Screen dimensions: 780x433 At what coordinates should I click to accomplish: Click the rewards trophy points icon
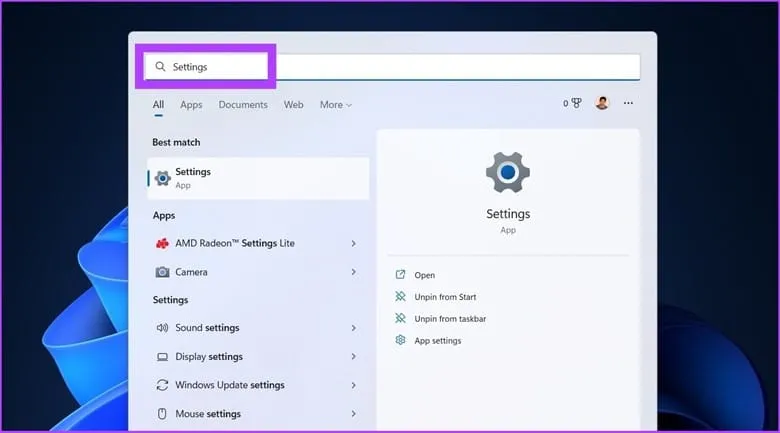[x=576, y=103]
